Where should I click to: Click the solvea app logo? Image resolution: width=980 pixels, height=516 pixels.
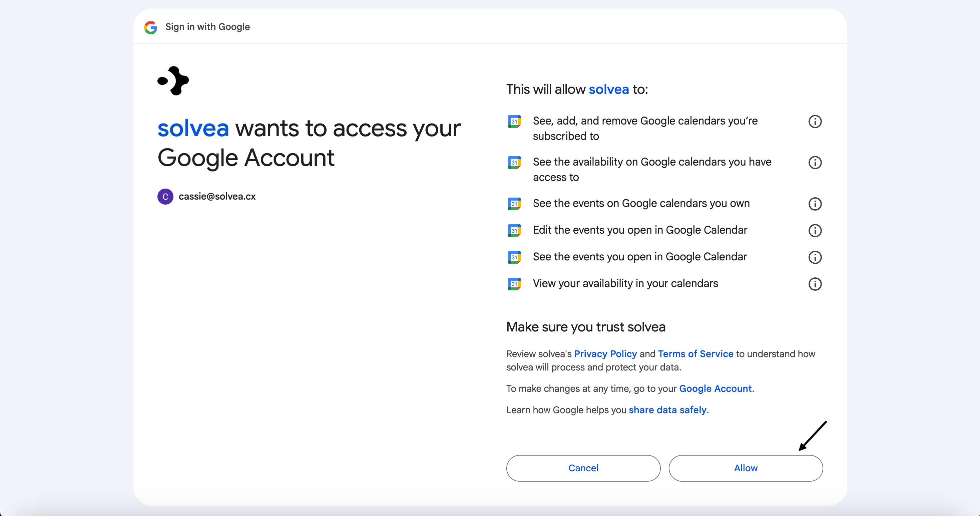coord(173,81)
